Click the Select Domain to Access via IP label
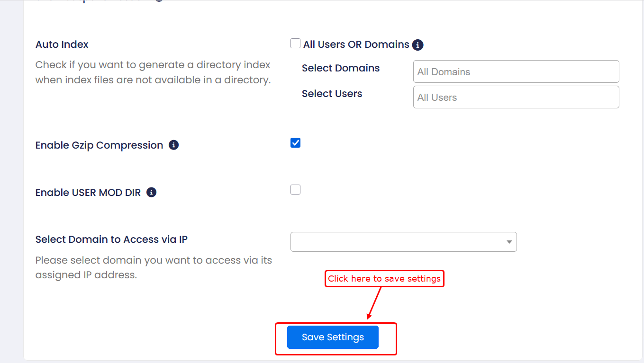The width and height of the screenshot is (644, 363). (x=111, y=239)
